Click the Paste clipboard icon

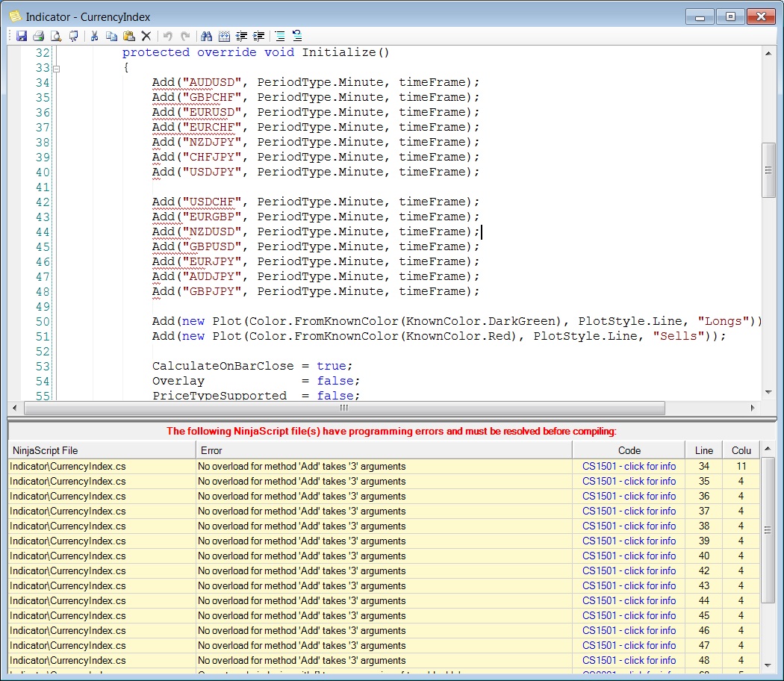[x=129, y=36]
